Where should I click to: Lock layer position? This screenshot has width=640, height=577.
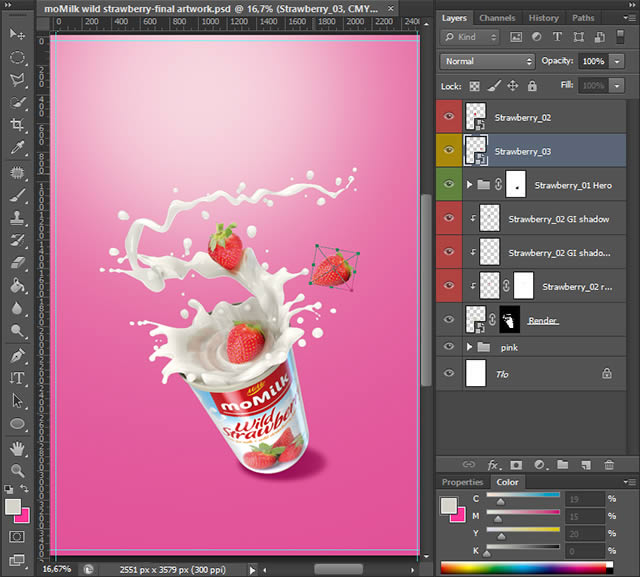coord(513,86)
